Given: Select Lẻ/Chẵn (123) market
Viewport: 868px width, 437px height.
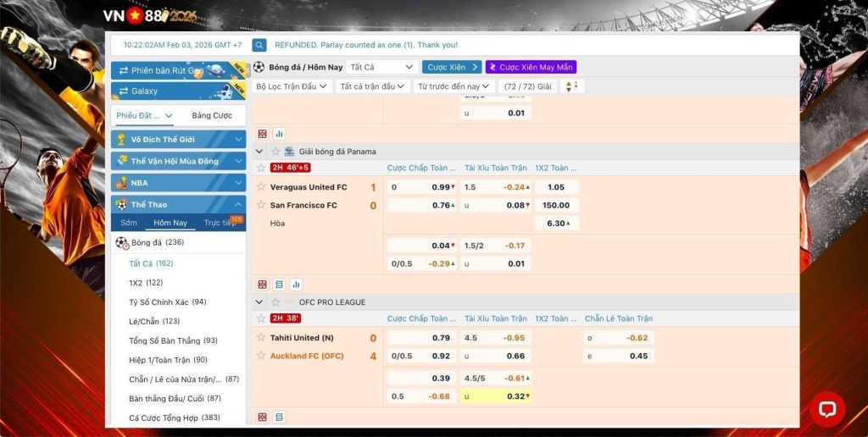Looking at the screenshot, I should [x=154, y=321].
